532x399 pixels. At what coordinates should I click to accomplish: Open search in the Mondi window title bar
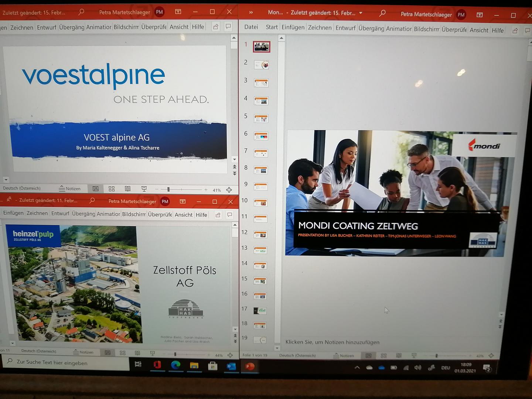(382, 13)
